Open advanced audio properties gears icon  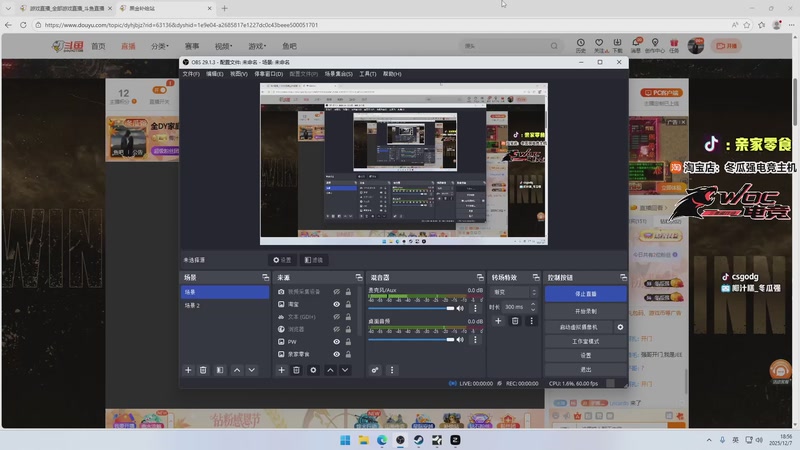(x=375, y=370)
